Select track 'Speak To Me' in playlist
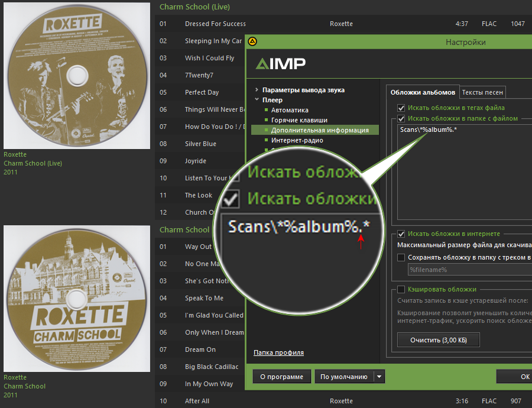This screenshot has height=408, width=532. pyautogui.click(x=204, y=298)
